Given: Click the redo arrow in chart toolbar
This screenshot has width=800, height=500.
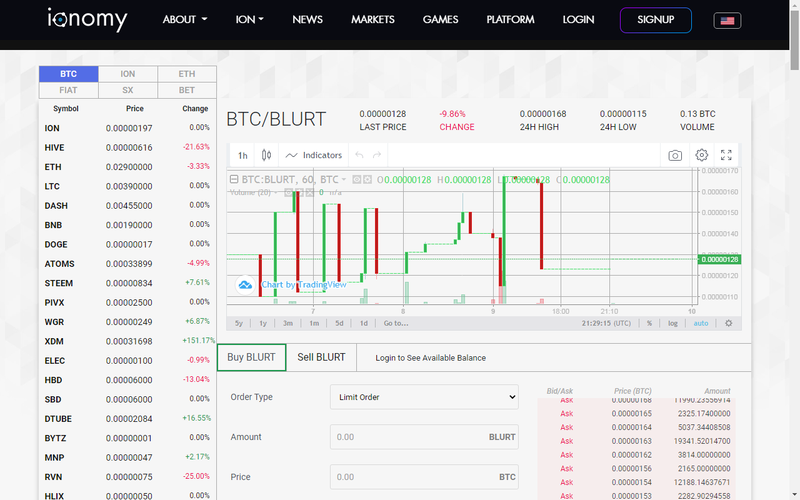Looking at the screenshot, I should [x=377, y=155].
